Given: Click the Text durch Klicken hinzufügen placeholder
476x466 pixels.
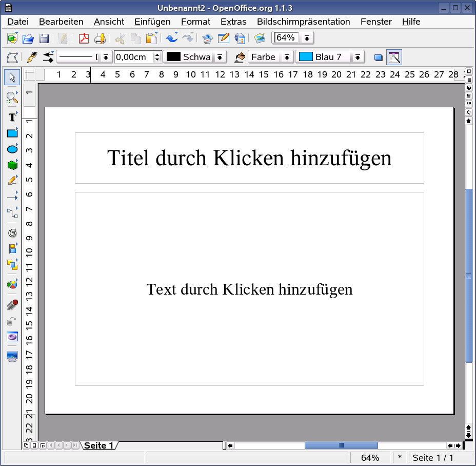Looking at the screenshot, I should point(250,289).
